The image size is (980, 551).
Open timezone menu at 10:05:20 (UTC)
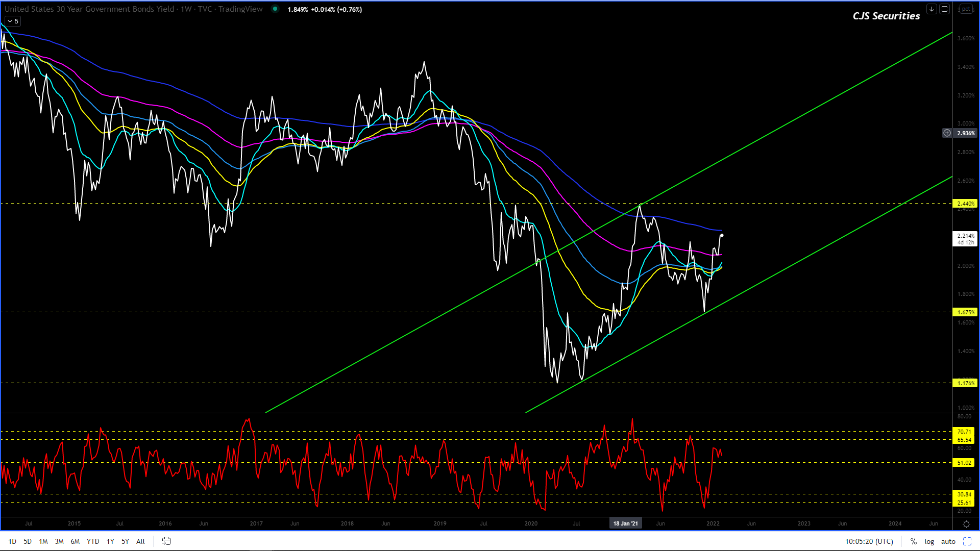click(x=869, y=541)
